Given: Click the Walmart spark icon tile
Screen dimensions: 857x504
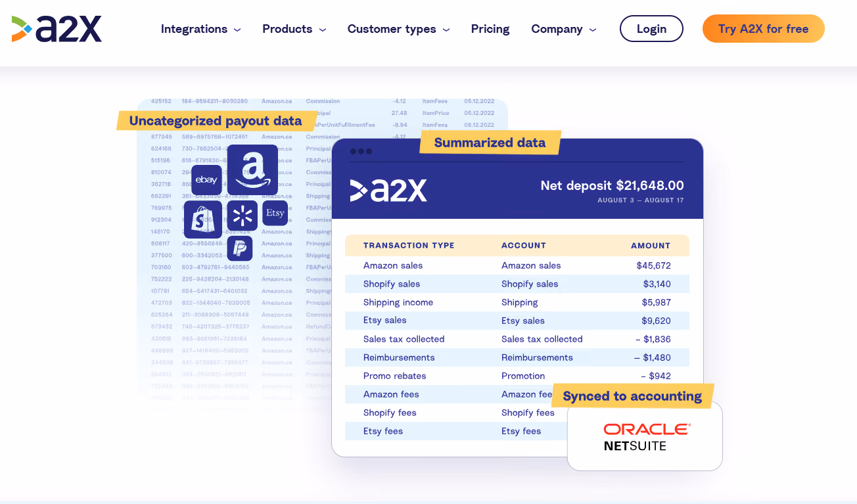Looking at the screenshot, I should pyautogui.click(x=243, y=216).
